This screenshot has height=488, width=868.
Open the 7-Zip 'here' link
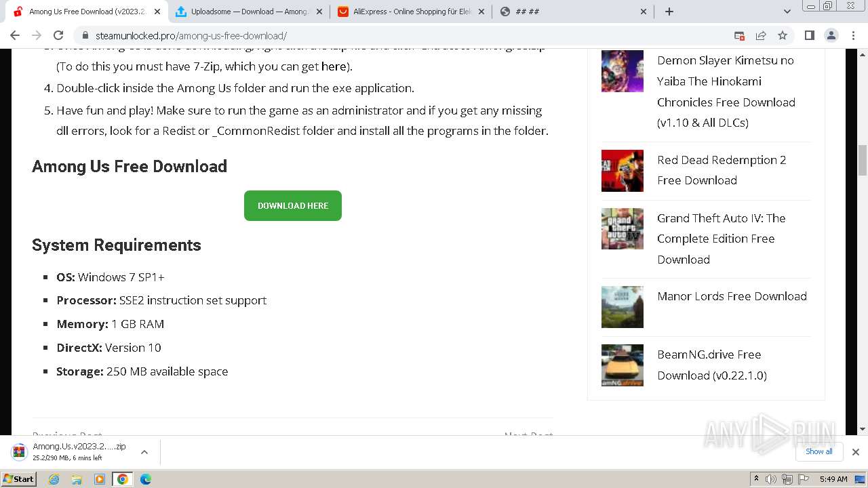(x=334, y=66)
